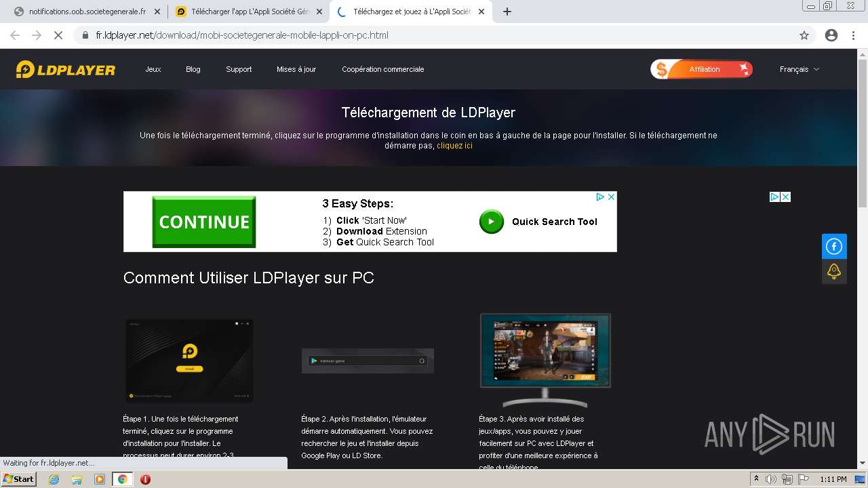Screen dimensions: 868x488
Task: View site info lock icon
Action: coord(85,35)
